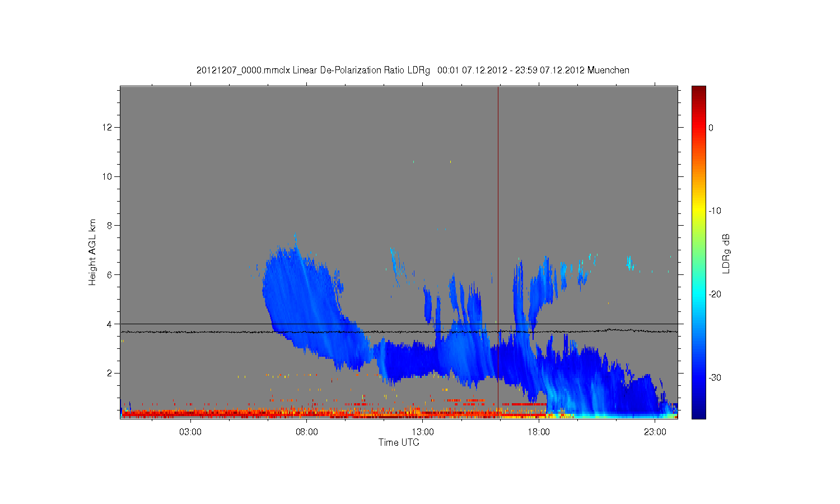Click the '03:00' time tick label
This screenshot has height=504, width=840.
pyautogui.click(x=190, y=432)
